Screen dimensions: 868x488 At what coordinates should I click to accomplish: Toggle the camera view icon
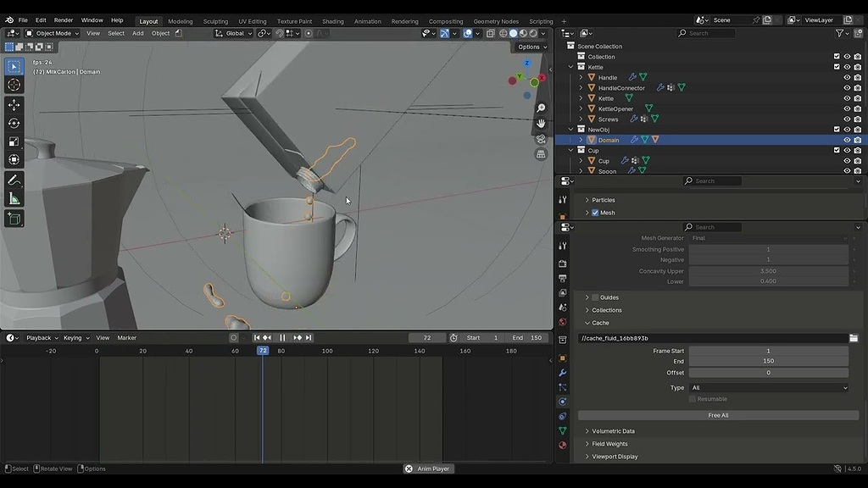point(541,139)
